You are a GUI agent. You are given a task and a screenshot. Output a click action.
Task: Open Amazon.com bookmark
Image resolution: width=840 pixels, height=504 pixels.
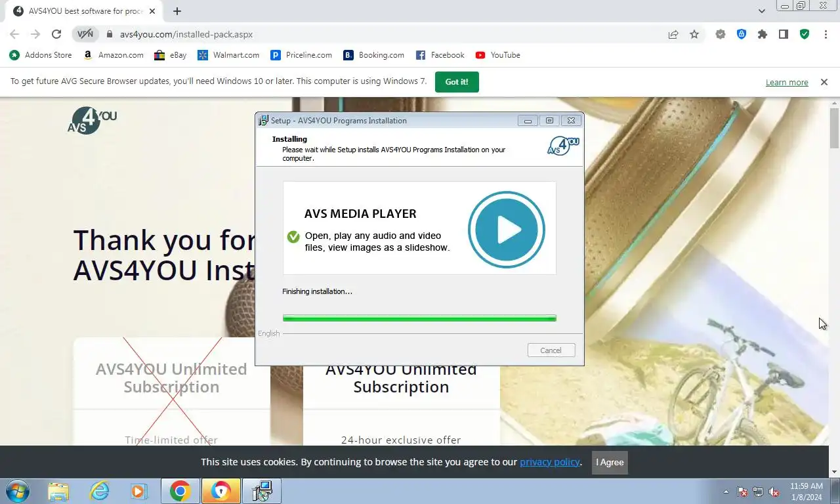click(114, 55)
